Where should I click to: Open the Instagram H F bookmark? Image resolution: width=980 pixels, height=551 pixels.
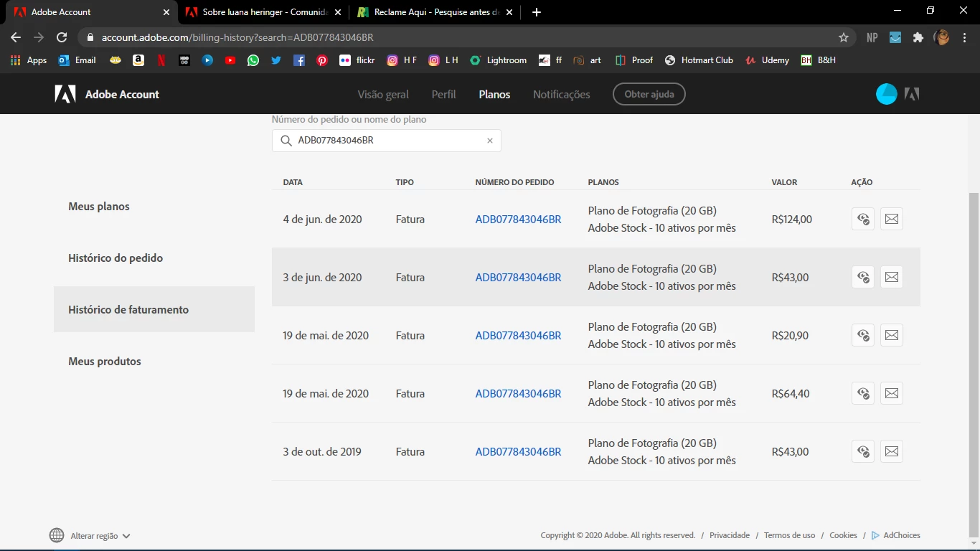coord(402,60)
